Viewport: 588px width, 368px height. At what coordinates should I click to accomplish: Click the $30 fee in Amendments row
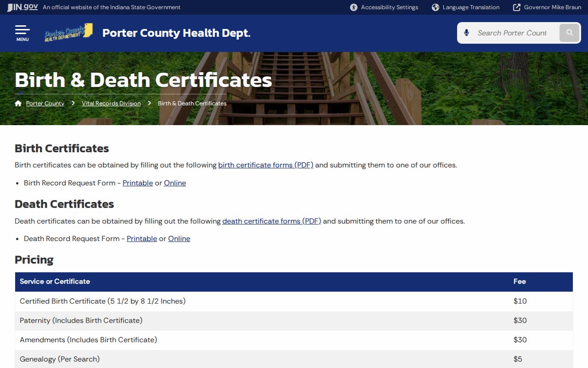[520, 340]
